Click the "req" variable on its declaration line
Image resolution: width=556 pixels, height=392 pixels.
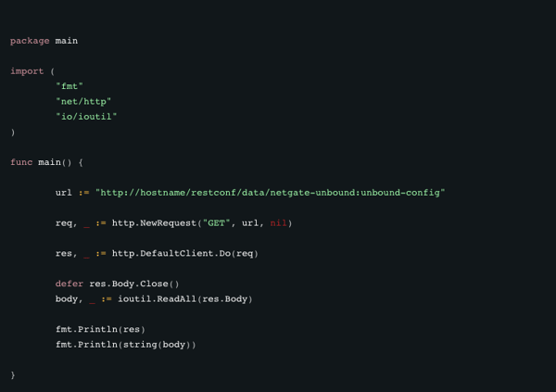point(64,223)
